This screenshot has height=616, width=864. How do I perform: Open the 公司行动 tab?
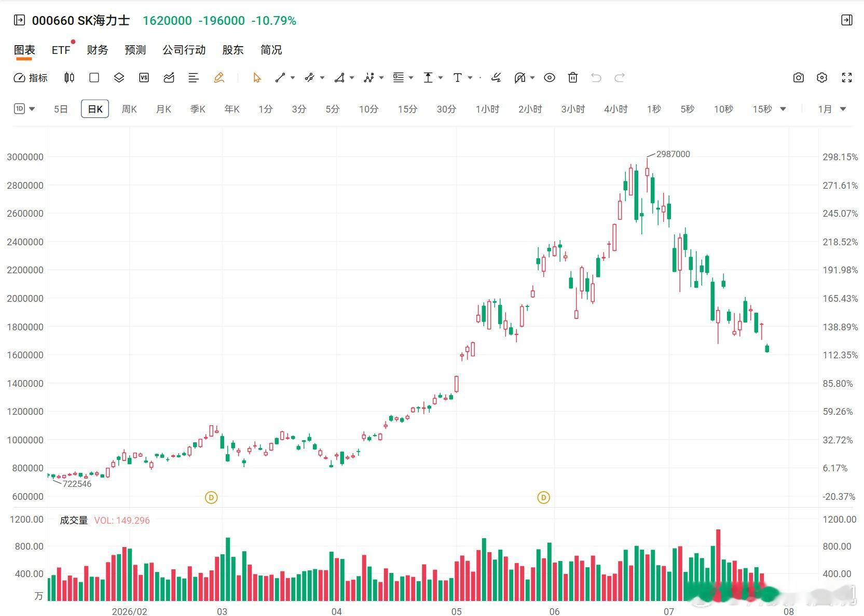tap(184, 50)
